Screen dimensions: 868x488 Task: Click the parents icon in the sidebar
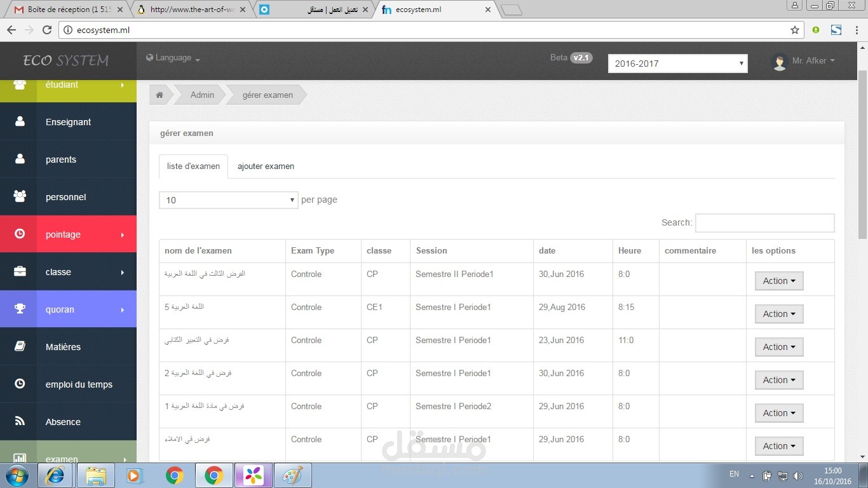coord(20,158)
